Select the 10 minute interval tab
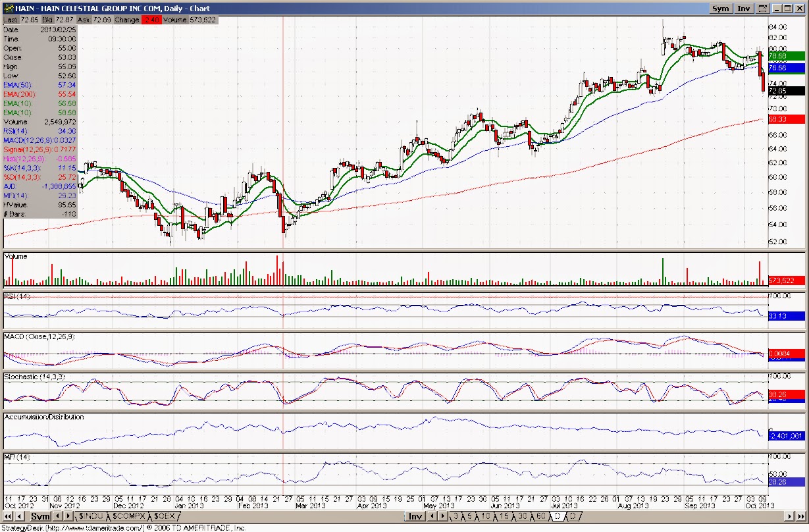 pos(485,516)
